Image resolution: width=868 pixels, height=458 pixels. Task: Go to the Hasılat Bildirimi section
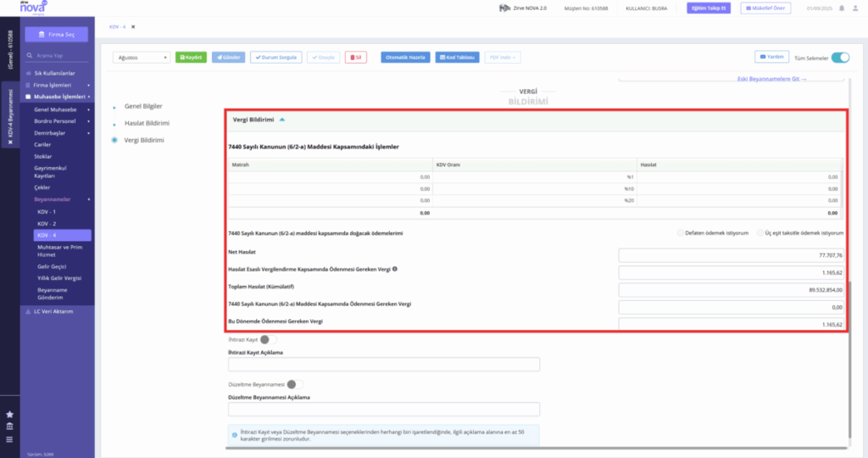click(x=147, y=123)
